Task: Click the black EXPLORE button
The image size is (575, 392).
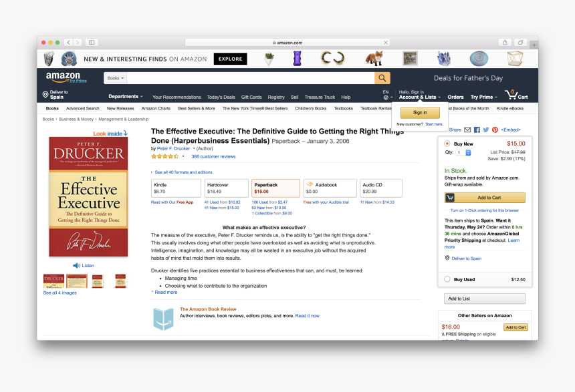Action: 230,59
